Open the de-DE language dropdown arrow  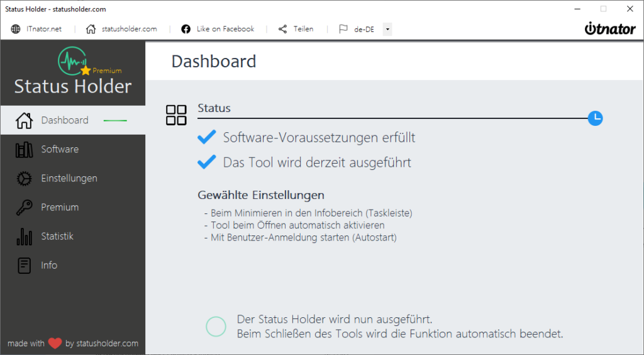pyautogui.click(x=387, y=29)
